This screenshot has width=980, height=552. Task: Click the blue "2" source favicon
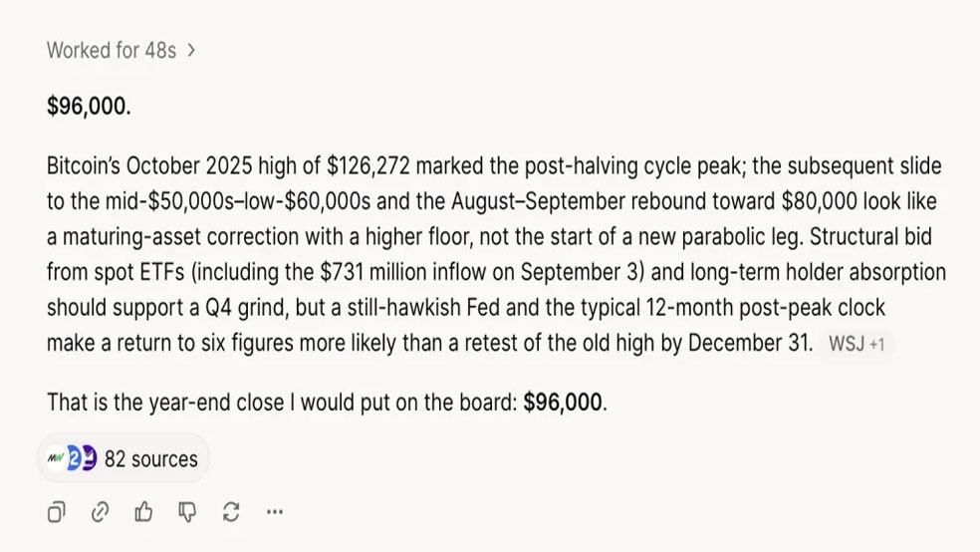coord(74,458)
